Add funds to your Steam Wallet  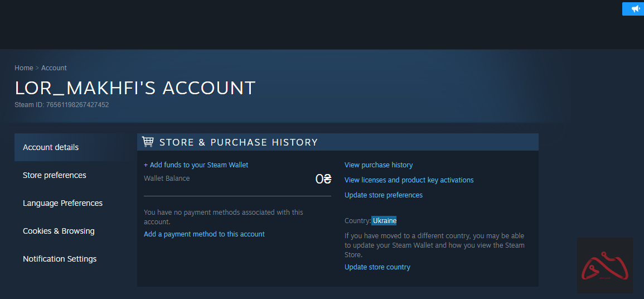[196, 165]
